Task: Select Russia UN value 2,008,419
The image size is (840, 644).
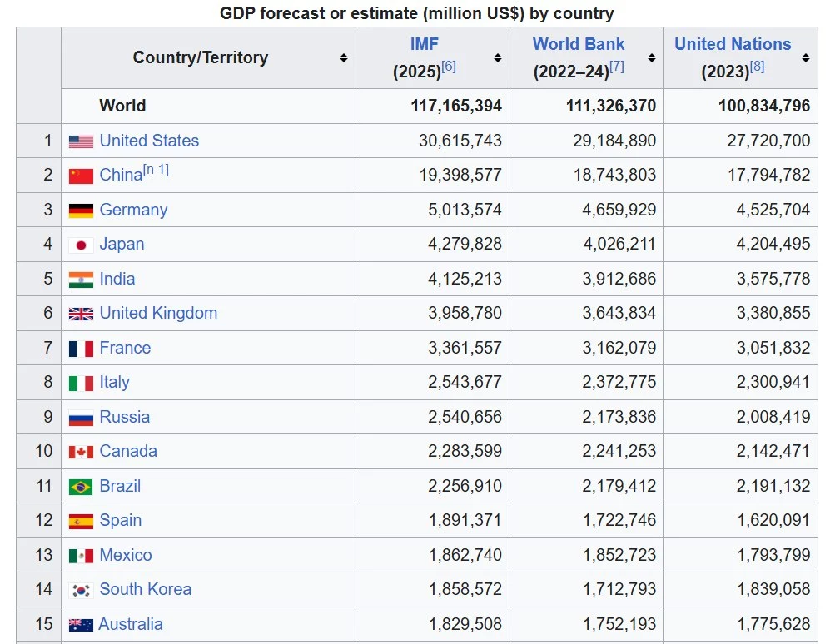Action: click(773, 417)
